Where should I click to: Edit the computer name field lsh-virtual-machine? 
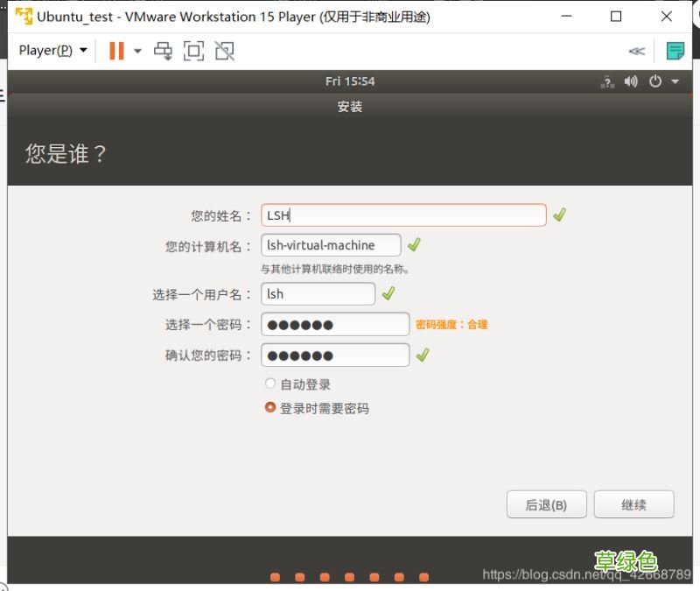(x=331, y=245)
